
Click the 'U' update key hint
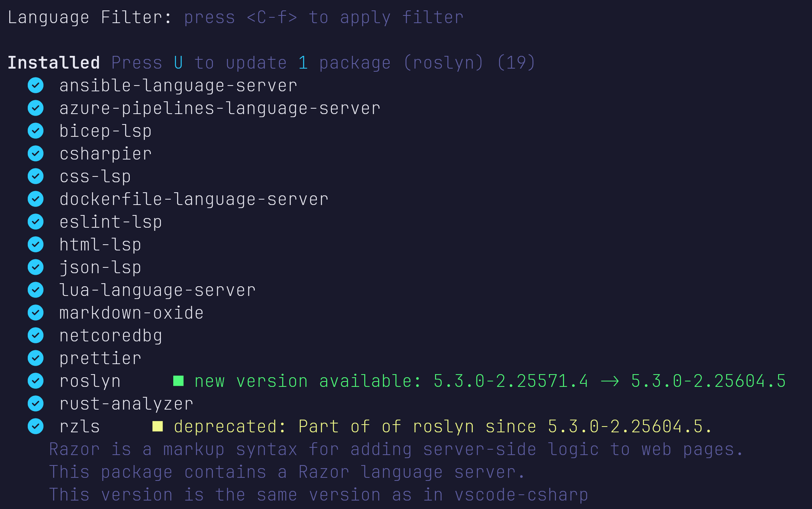coord(178,63)
